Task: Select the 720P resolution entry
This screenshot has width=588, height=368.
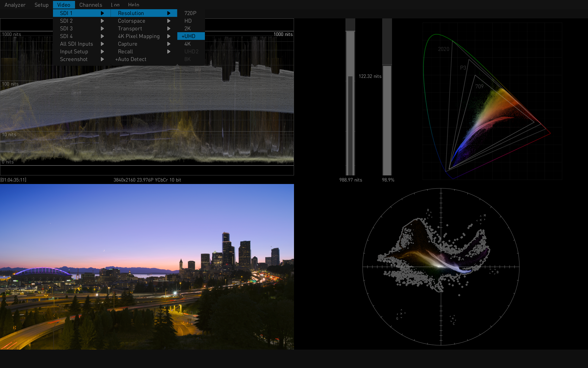Action: [x=190, y=13]
